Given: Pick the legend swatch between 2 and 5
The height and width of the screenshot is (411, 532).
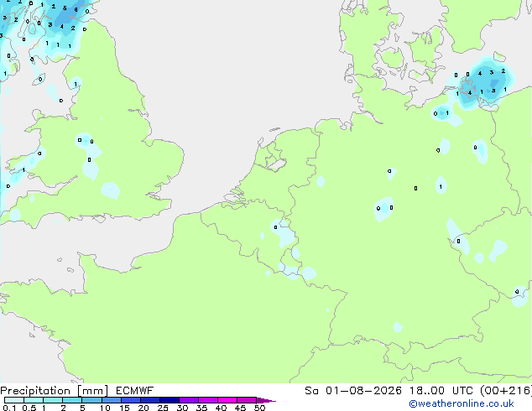Looking at the screenshot, I should [72, 400].
